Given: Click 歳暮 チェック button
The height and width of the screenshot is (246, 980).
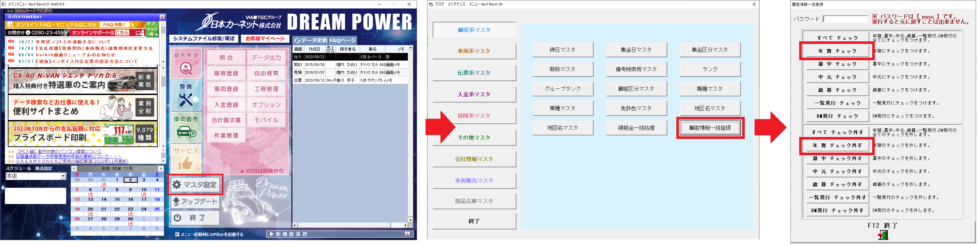Looking at the screenshot, I should point(837,90).
